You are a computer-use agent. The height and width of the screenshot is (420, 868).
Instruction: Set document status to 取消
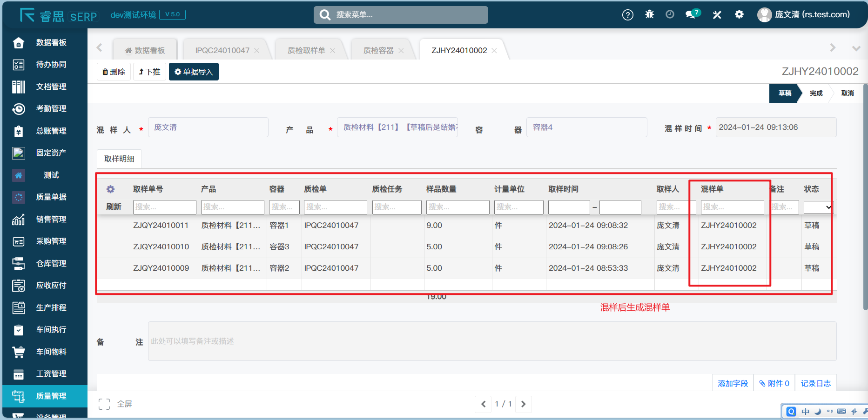[847, 93]
